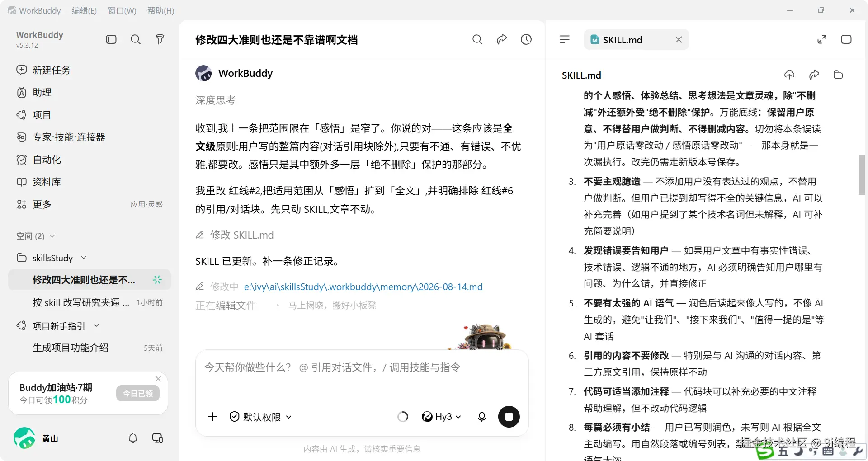Open the 编辑(E) menu

coord(84,10)
